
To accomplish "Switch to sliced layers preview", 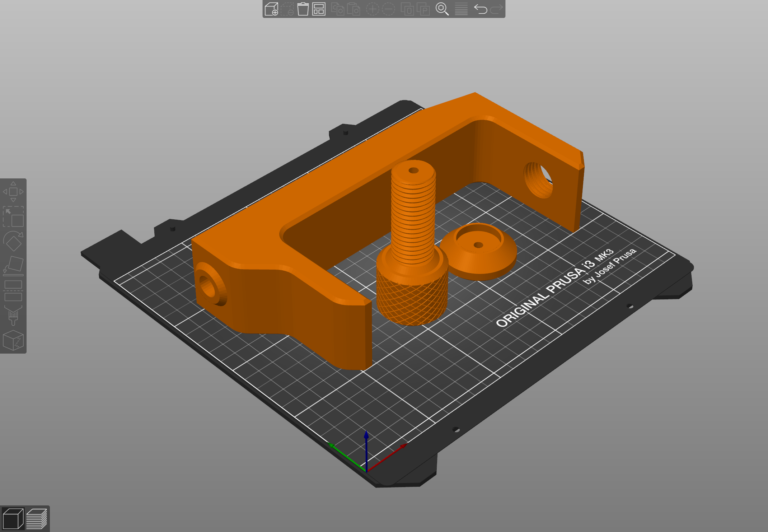I will pyautogui.click(x=37, y=519).
